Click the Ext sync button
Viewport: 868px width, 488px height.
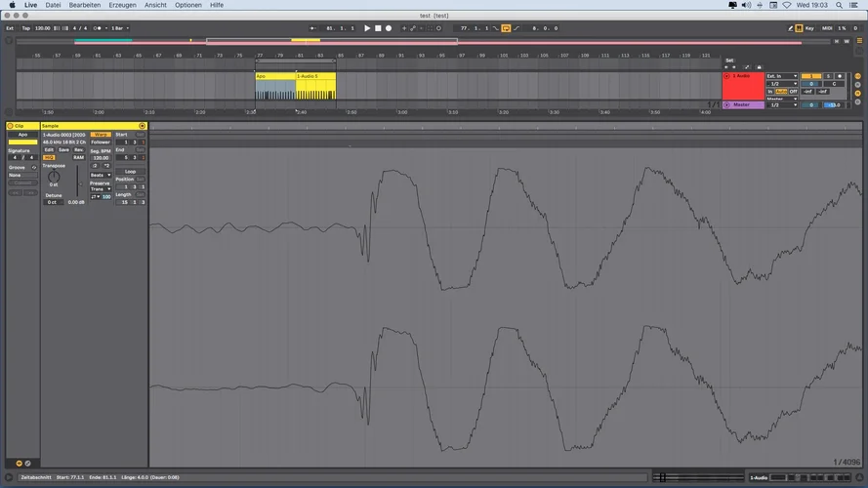[10, 28]
